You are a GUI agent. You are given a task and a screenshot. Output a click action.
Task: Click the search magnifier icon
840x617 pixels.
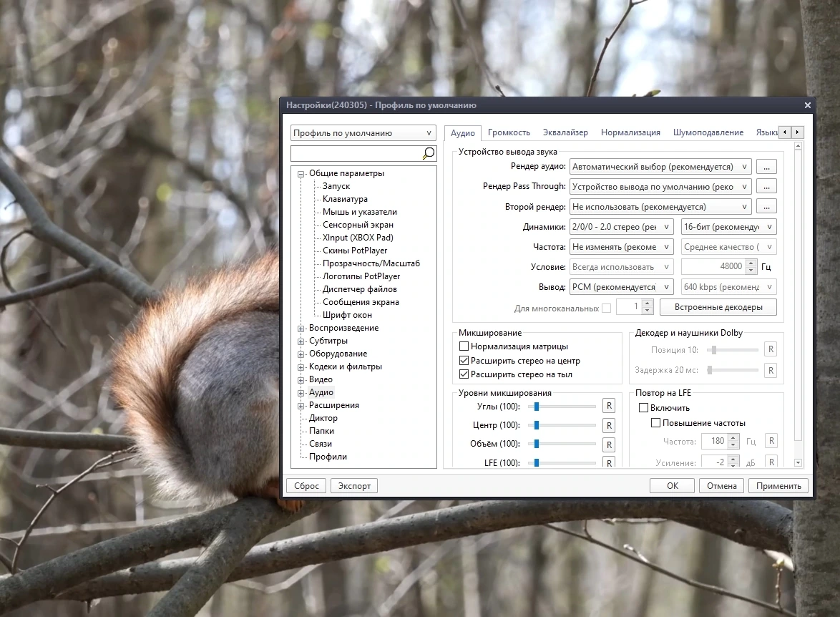428,154
